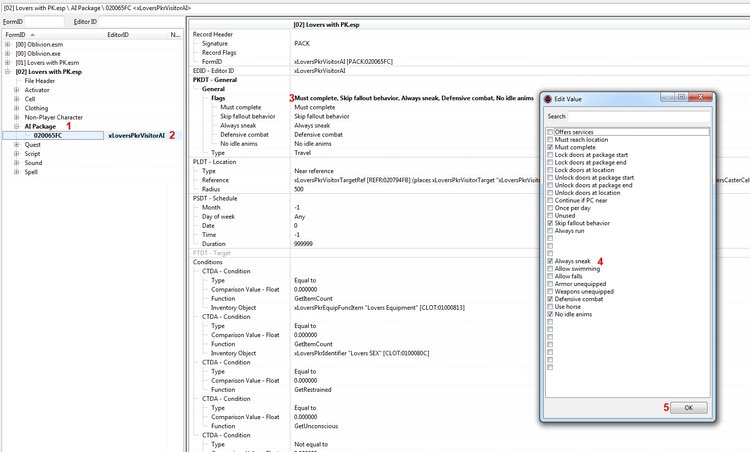The width and height of the screenshot is (750, 452).
Task: Toggle Continue if PC near checkbox
Action: (550, 200)
